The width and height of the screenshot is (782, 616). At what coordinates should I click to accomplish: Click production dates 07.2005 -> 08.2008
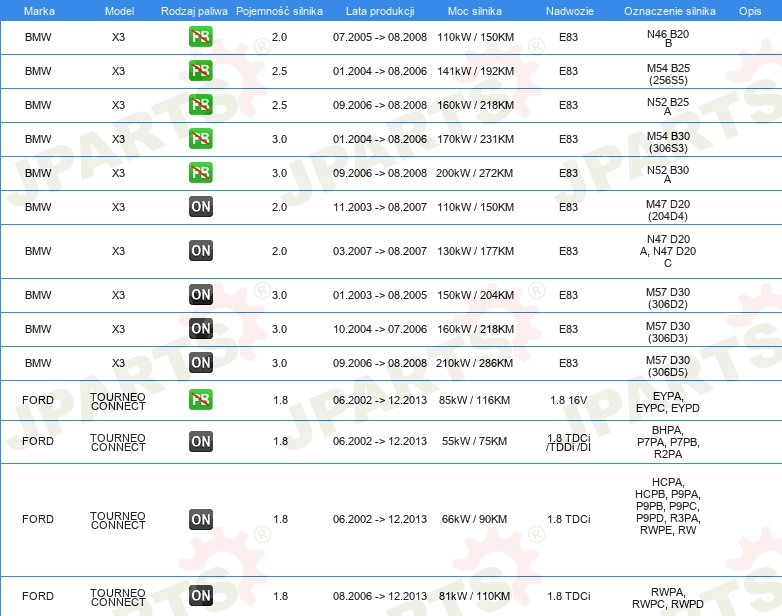coord(380,37)
